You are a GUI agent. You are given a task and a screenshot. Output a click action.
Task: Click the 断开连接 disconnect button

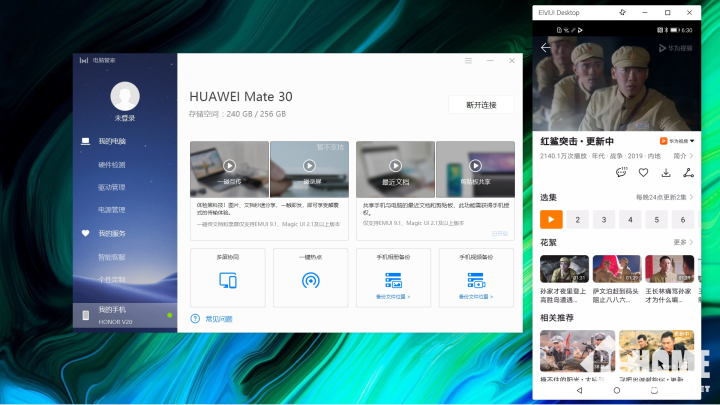coord(481,105)
